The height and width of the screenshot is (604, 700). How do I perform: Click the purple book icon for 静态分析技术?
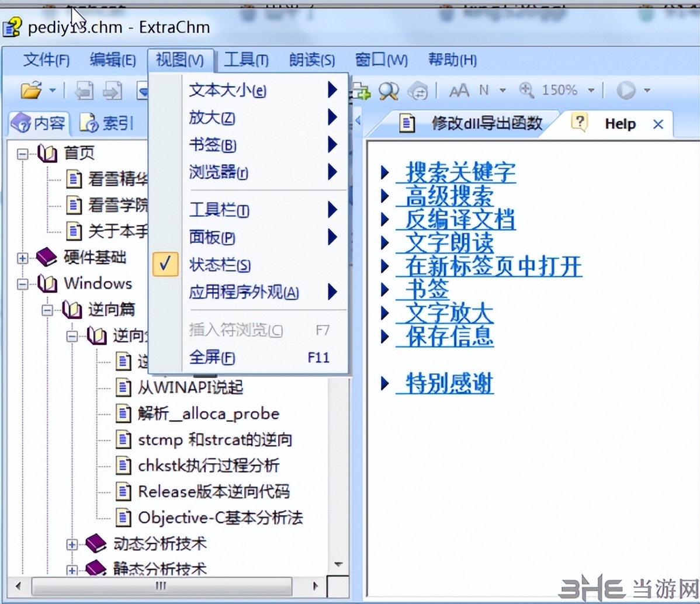[96, 567]
